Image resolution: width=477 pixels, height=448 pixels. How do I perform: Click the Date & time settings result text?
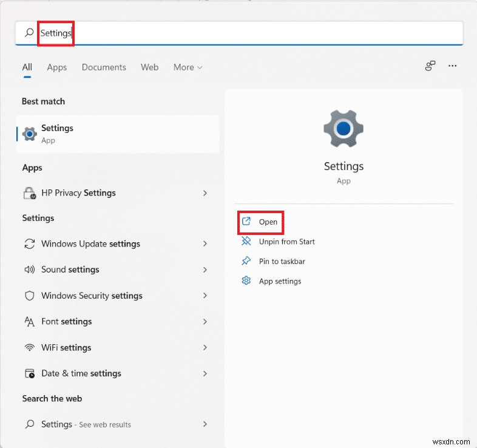(x=81, y=373)
